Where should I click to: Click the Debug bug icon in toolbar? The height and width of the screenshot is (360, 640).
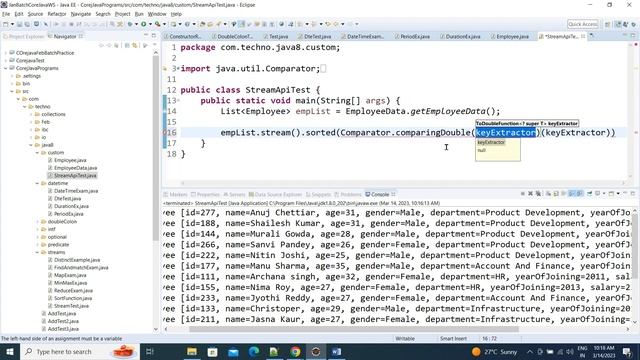point(130,24)
